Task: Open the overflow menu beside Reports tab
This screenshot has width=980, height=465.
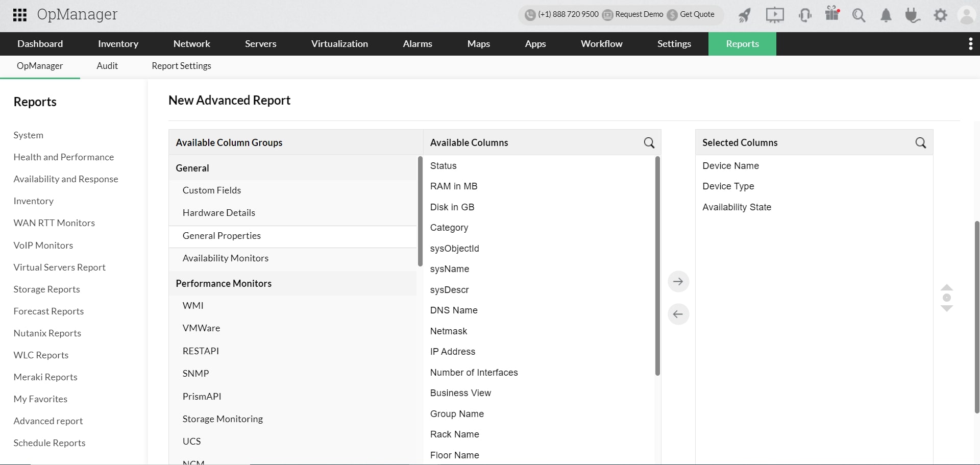Action: pyautogui.click(x=971, y=43)
